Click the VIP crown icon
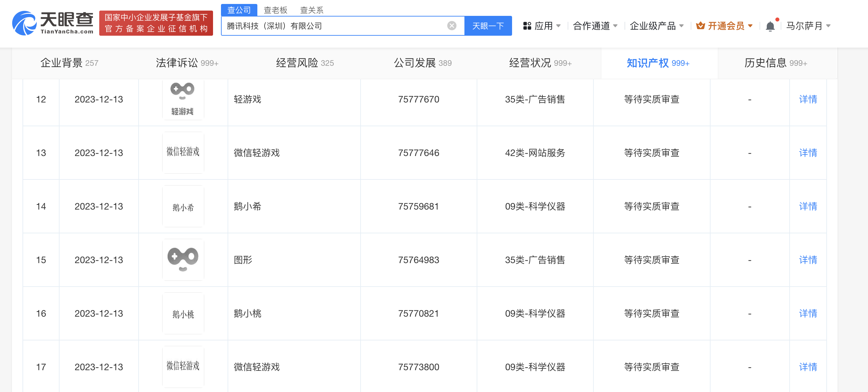The image size is (868, 392). (x=701, y=26)
